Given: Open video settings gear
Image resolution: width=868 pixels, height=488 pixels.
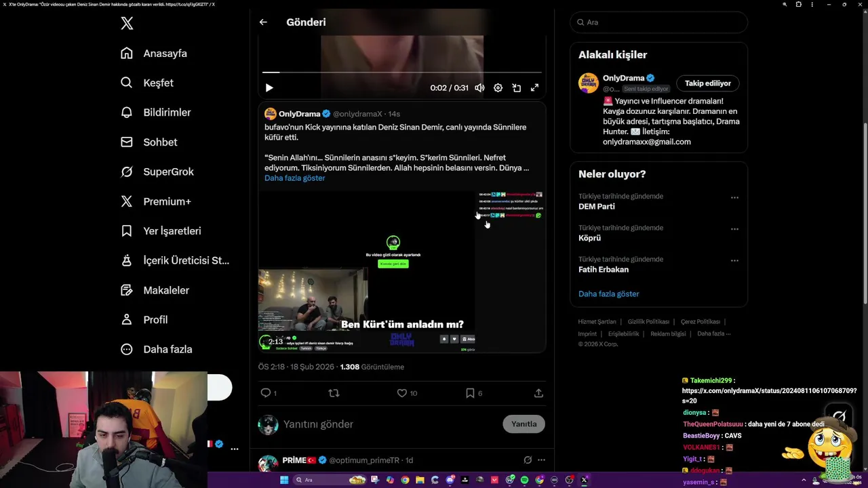Looking at the screenshot, I should pyautogui.click(x=498, y=87).
